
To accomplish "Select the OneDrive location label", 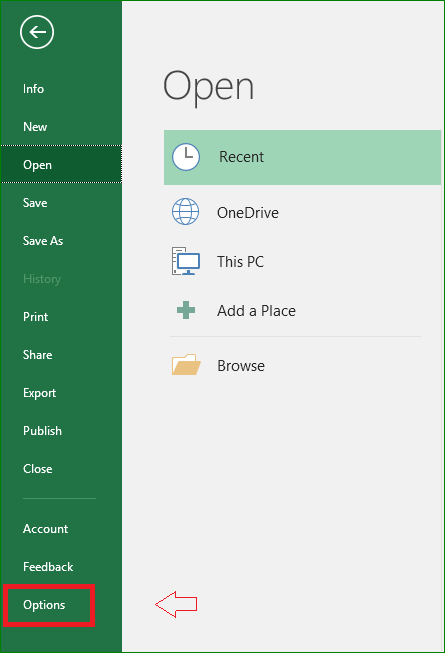I will [x=248, y=212].
